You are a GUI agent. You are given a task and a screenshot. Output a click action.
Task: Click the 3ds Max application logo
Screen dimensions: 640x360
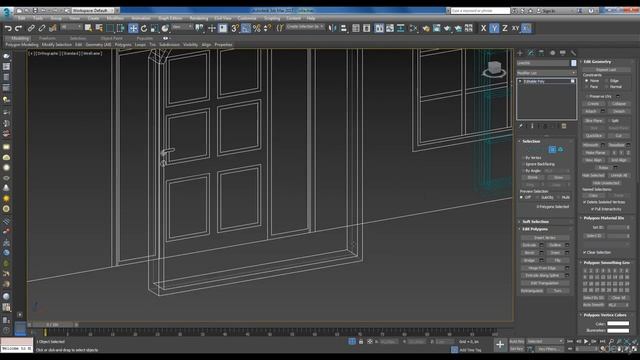click(6, 12)
